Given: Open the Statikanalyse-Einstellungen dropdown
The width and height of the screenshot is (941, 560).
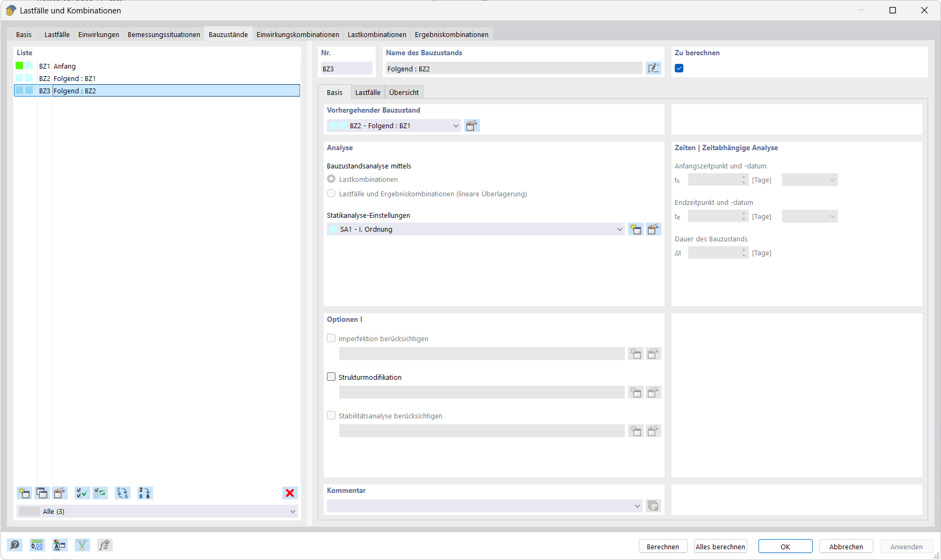Looking at the screenshot, I should [x=619, y=229].
